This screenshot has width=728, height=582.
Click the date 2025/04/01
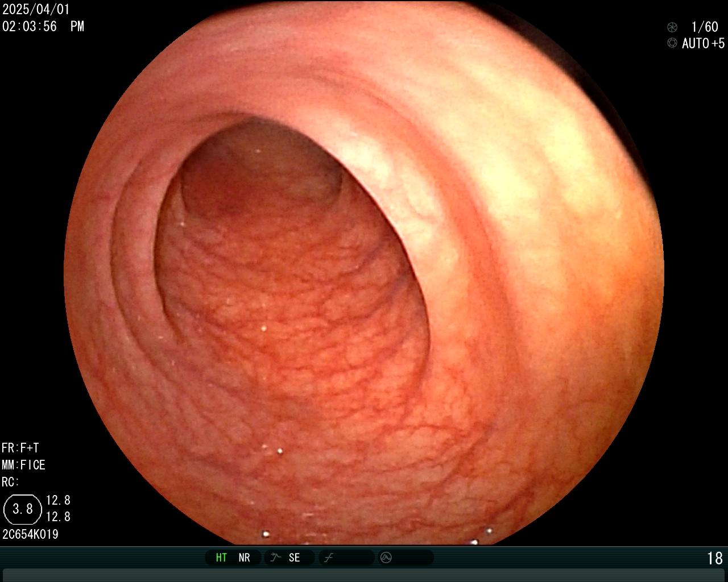click(x=36, y=10)
